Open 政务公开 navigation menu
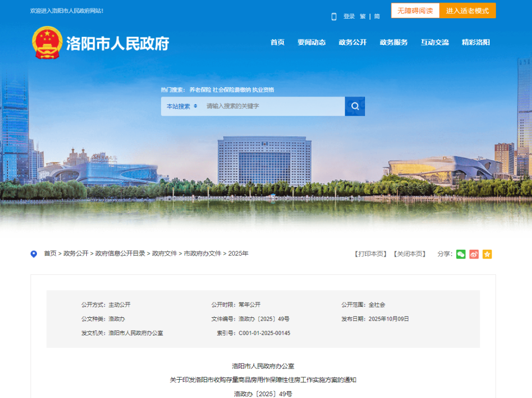The width and height of the screenshot is (532, 398). (353, 42)
